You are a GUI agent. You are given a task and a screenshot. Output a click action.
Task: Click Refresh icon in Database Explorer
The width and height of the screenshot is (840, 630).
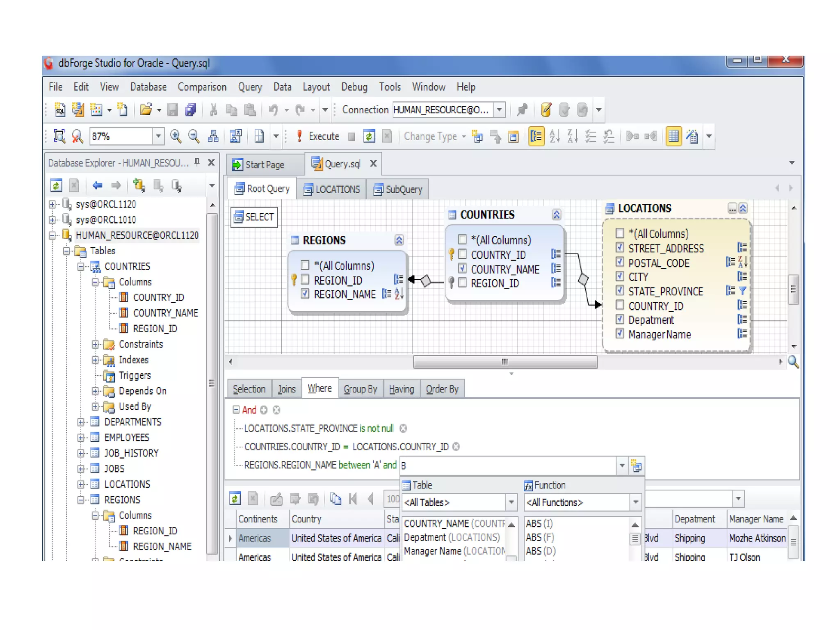tap(56, 185)
